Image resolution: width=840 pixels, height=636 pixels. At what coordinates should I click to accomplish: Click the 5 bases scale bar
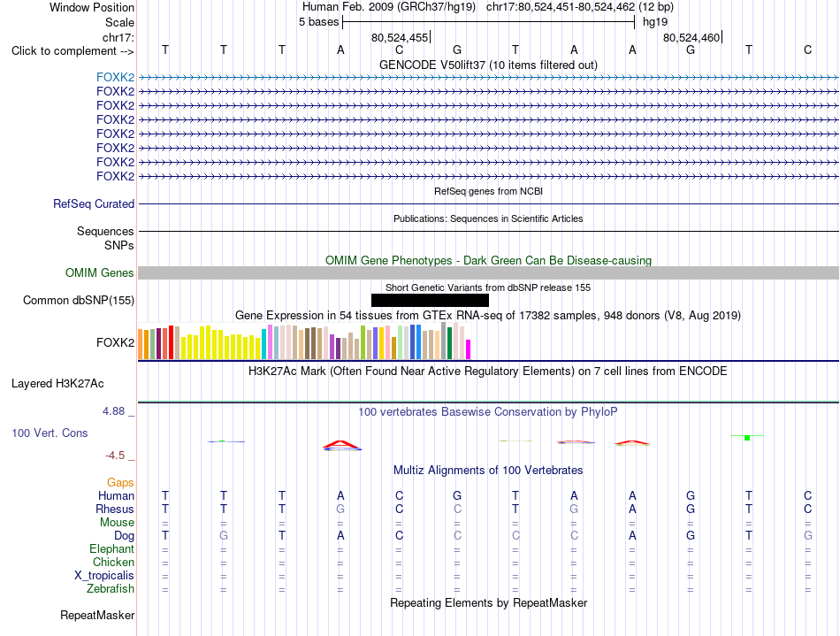pyautogui.click(x=489, y=22)
